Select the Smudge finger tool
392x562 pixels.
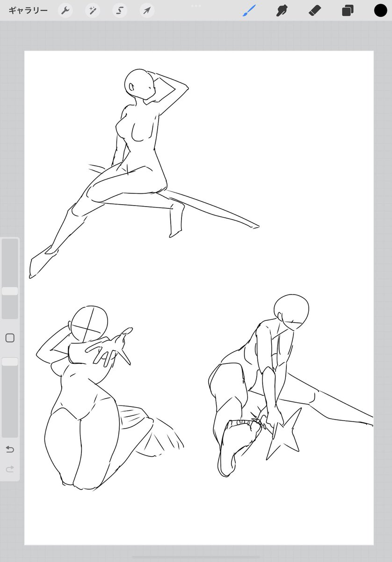(x=282, y=10)
